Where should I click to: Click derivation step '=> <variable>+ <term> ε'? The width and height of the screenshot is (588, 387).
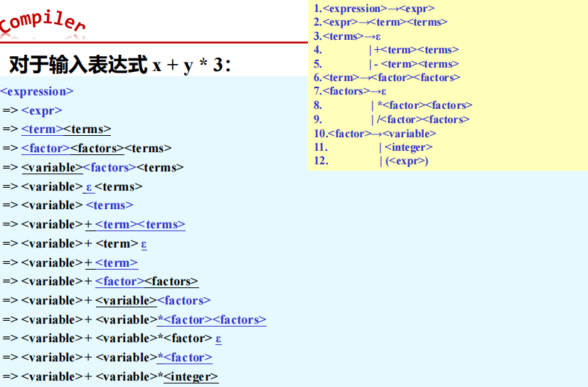(x=75, y=243)
